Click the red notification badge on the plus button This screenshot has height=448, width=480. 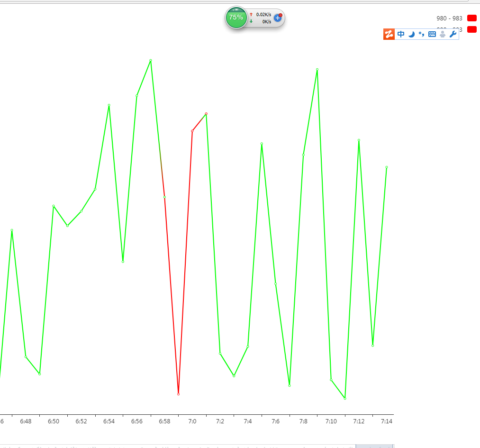[281, 15]
